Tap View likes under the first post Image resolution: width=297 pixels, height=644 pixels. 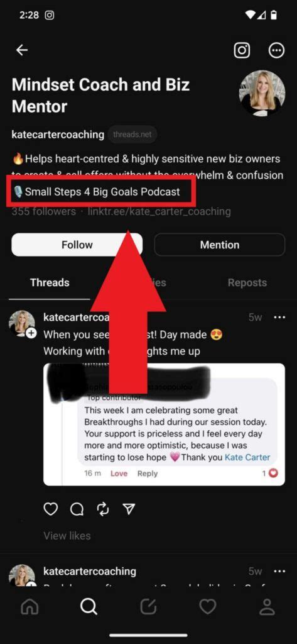pos(67,536)
